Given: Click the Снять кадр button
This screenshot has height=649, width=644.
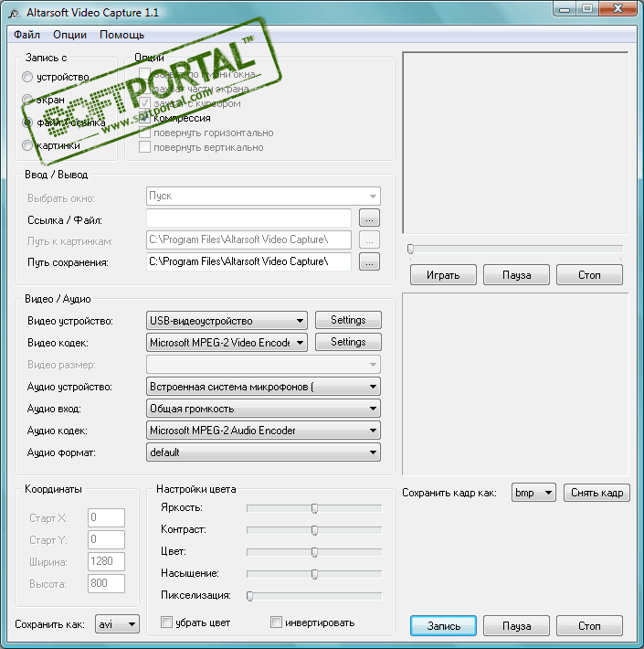Looking at the screenshot, I should click(x=596, y=493).
